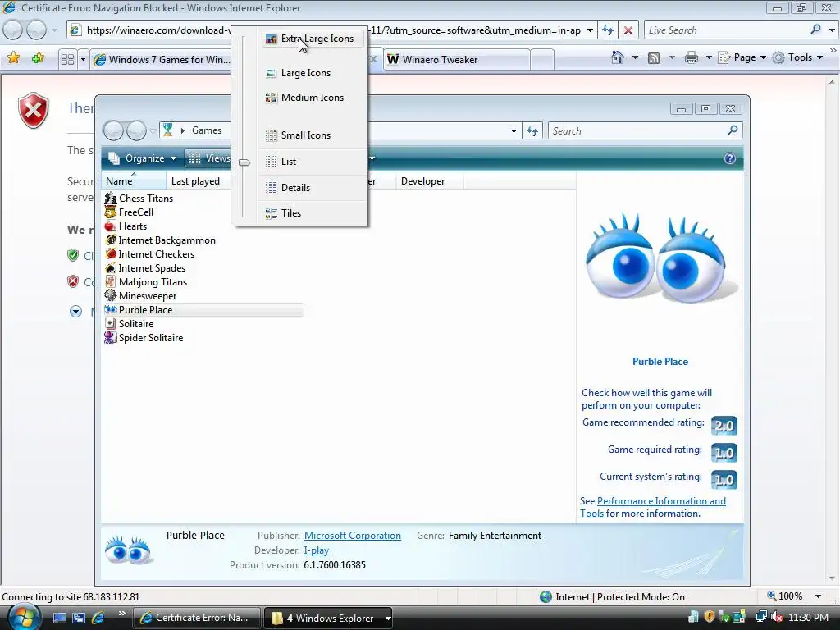Click Games breadcrumb in address bar
Screen dimensions: 840x630
tap(207, 130)
